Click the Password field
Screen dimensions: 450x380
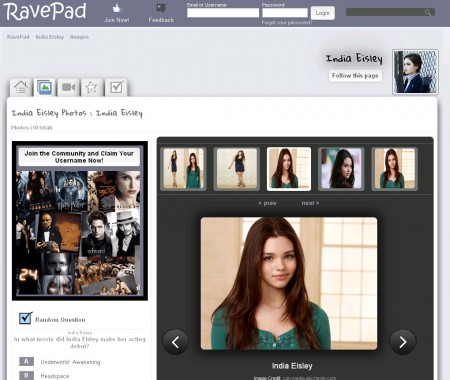pos(285,13)
